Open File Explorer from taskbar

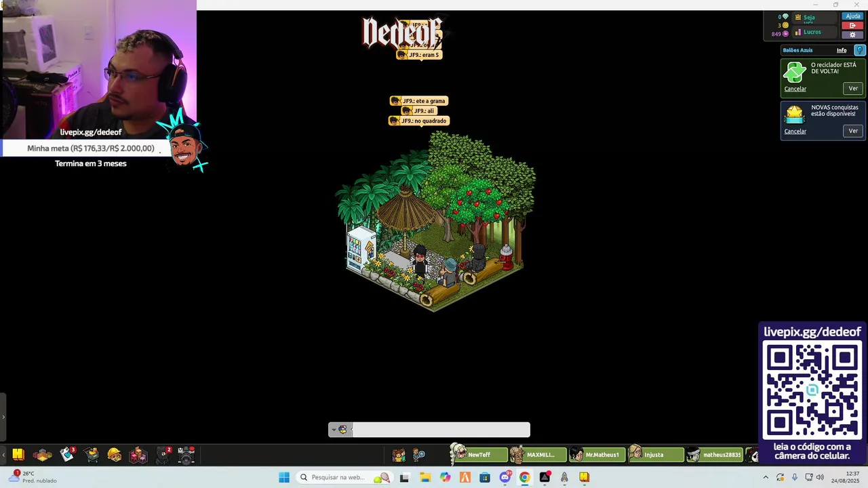(x=425, y=477)
